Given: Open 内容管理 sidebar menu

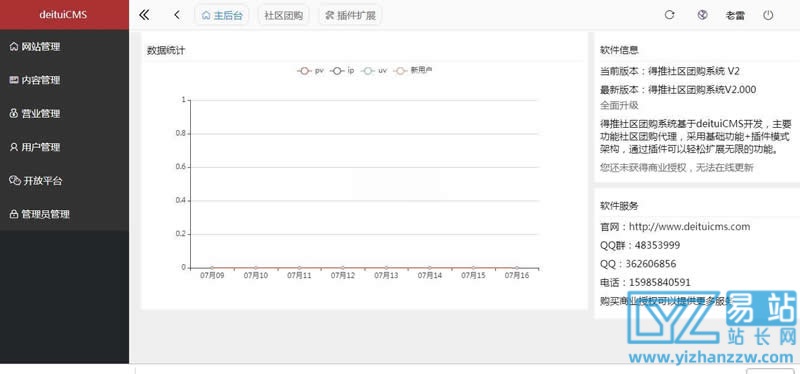Looking at the screenshot, I should [x=64, y=80].
